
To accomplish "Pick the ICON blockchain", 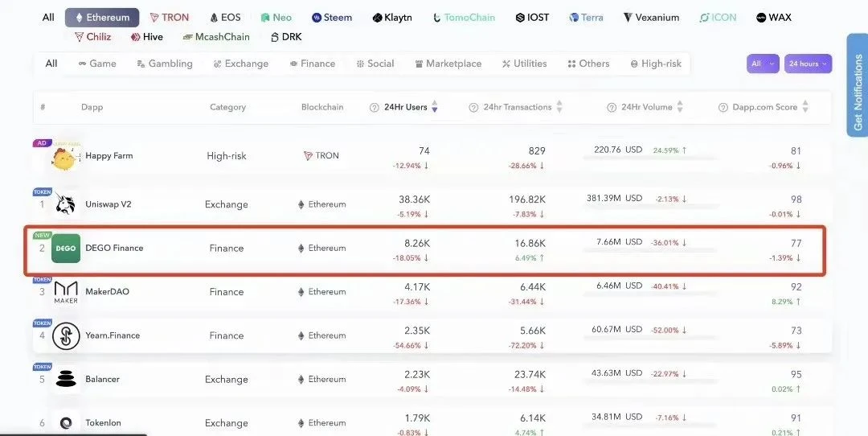I will [x=718, y=18].
